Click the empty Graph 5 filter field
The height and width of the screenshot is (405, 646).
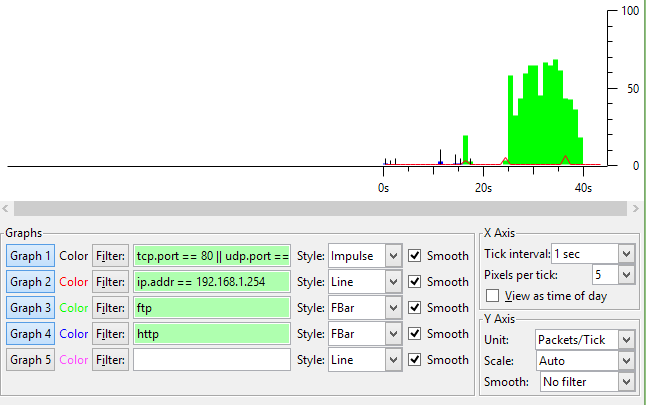click(x=212, y=359)
